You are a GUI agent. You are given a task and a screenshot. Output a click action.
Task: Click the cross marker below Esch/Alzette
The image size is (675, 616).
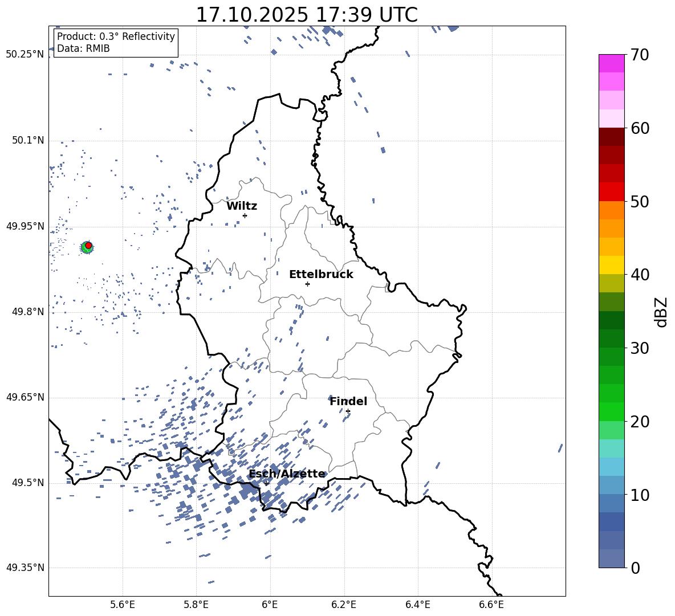tap(266, 483)
